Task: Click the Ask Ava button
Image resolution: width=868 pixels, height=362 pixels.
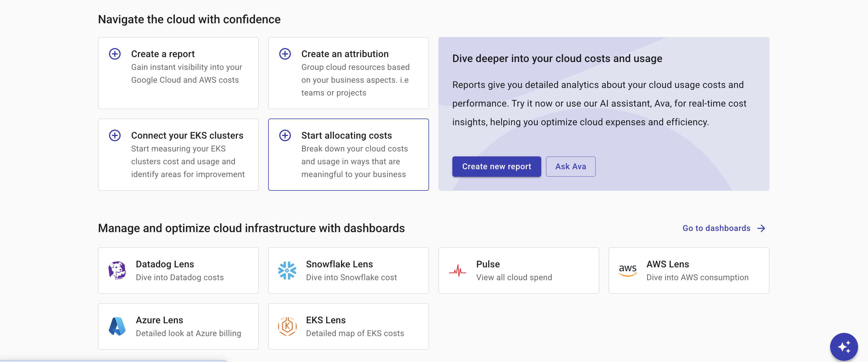Action: pyautogui.click(x=570, y=166)
